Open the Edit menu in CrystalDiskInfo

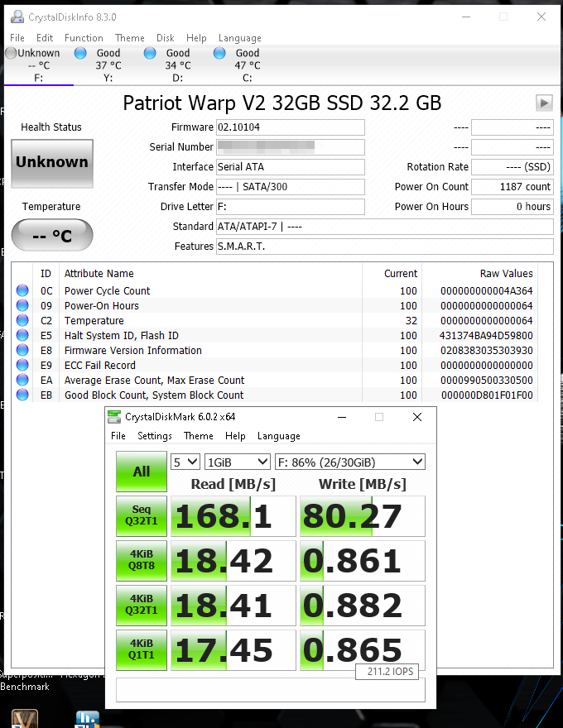[45, 38]
